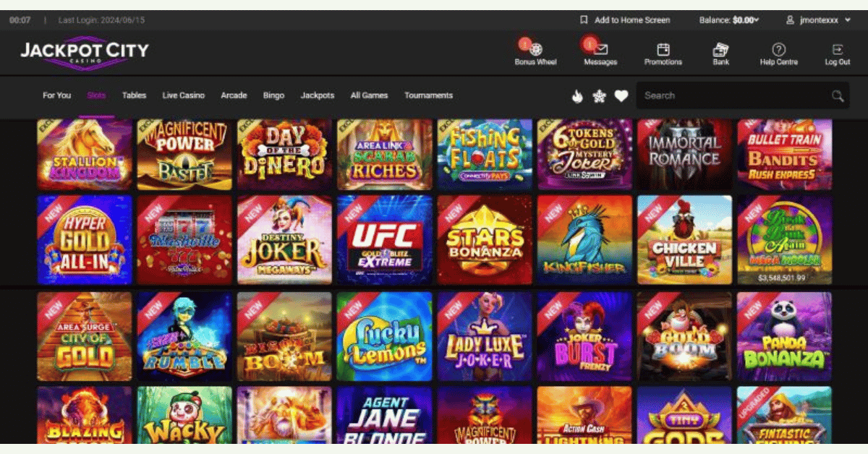Open the Panda Bonanza game tile
Screen dimensions: 868x454
point(784,336)
